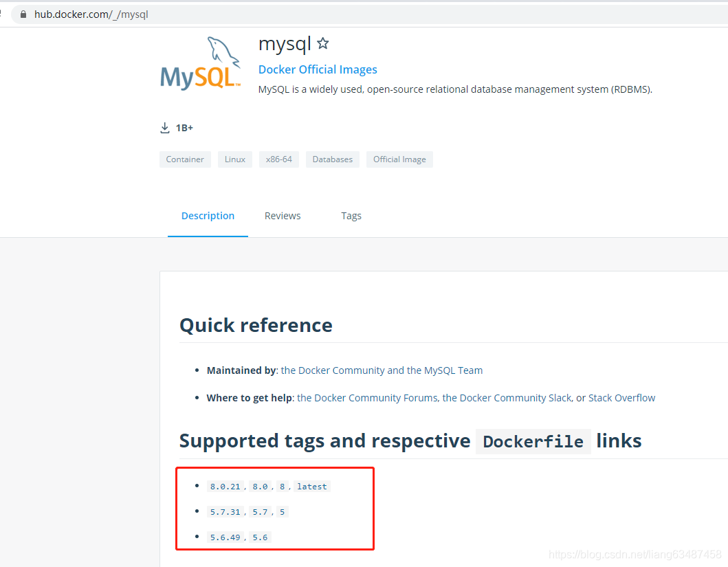
Task: Click the MySQL dolphin logo
Action: tap(201, 63)
